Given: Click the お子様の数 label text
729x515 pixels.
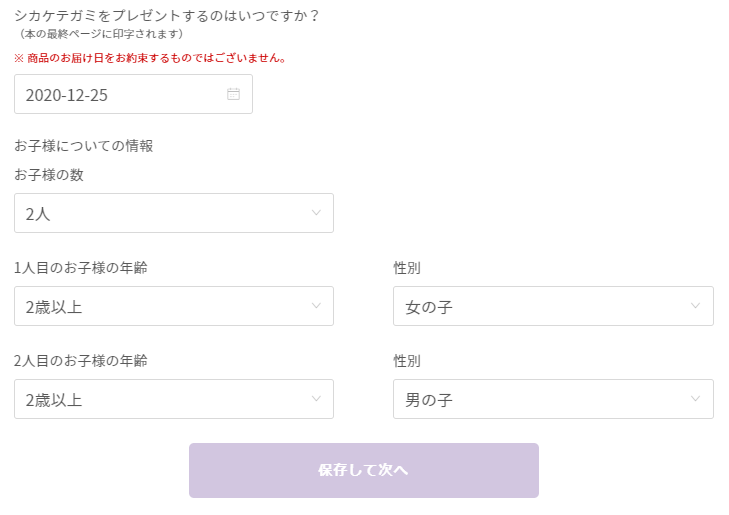Looking at the screenshot, I should pyautogui.click(x=49, y=175).
